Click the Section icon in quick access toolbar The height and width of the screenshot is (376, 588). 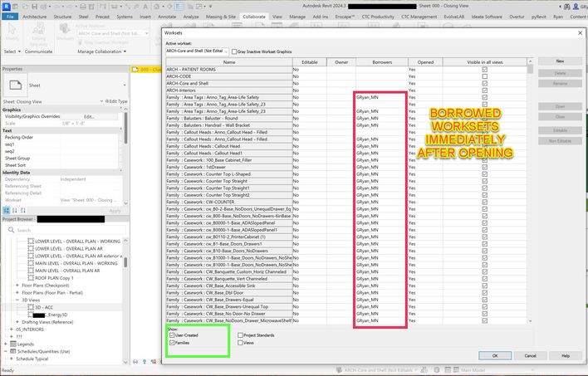click(x=169, y=7)
